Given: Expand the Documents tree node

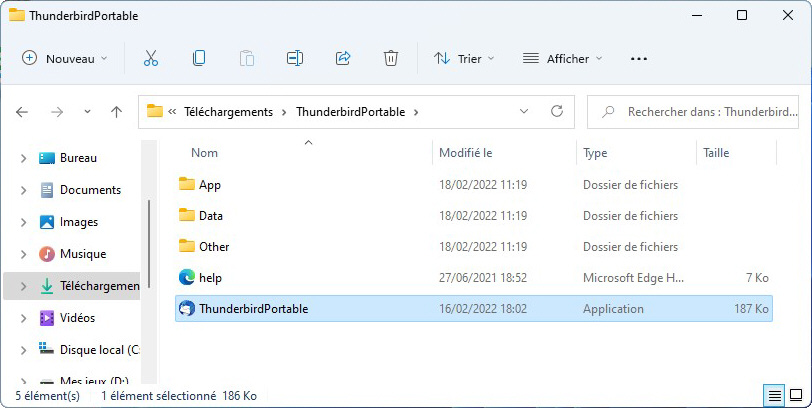Looking at the screenshot, I should coord(22,190).
